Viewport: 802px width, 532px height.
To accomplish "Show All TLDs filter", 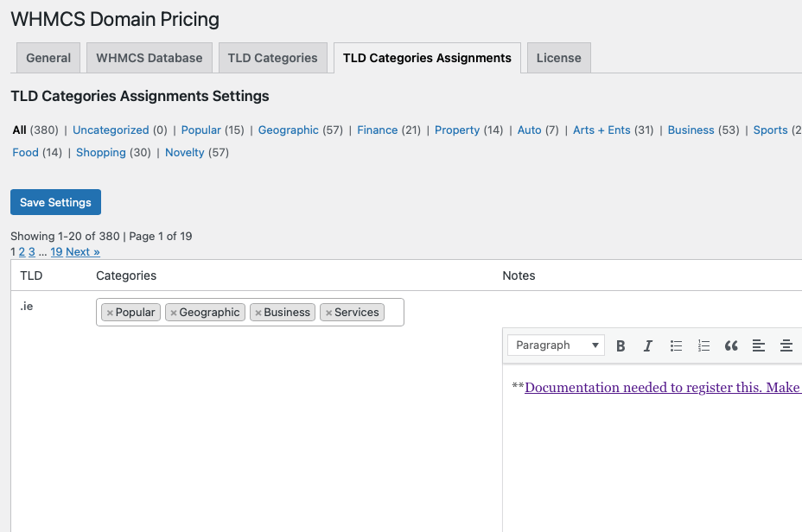I will point(19,130).
